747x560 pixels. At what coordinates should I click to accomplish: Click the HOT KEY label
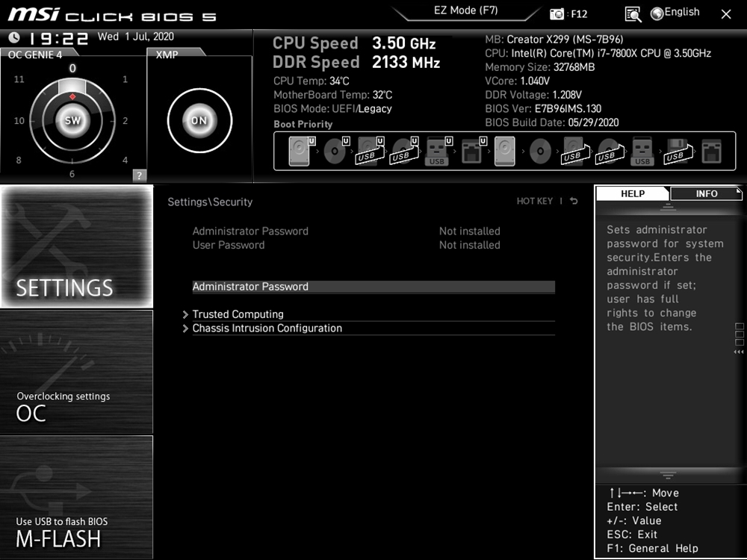tap(535, 201)
